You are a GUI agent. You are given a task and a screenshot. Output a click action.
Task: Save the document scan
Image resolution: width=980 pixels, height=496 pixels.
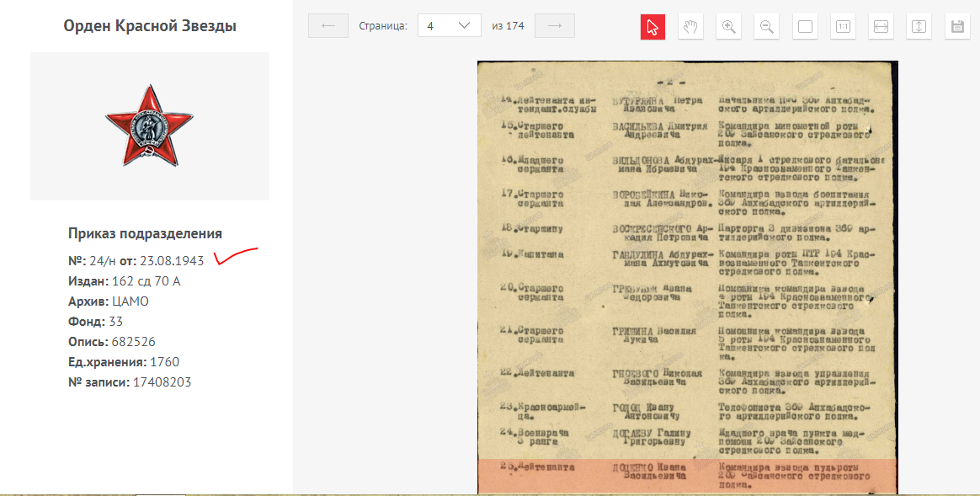pos(957,26)
